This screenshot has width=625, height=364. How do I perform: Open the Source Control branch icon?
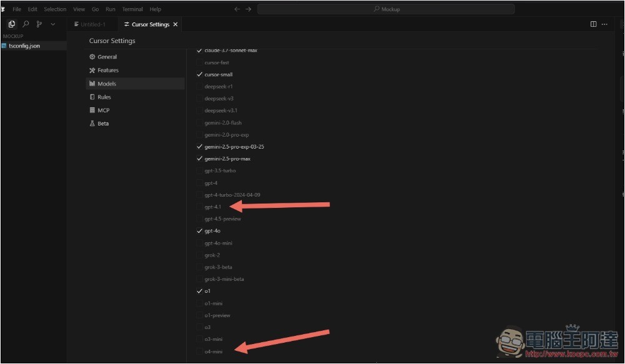coord(39,24)
